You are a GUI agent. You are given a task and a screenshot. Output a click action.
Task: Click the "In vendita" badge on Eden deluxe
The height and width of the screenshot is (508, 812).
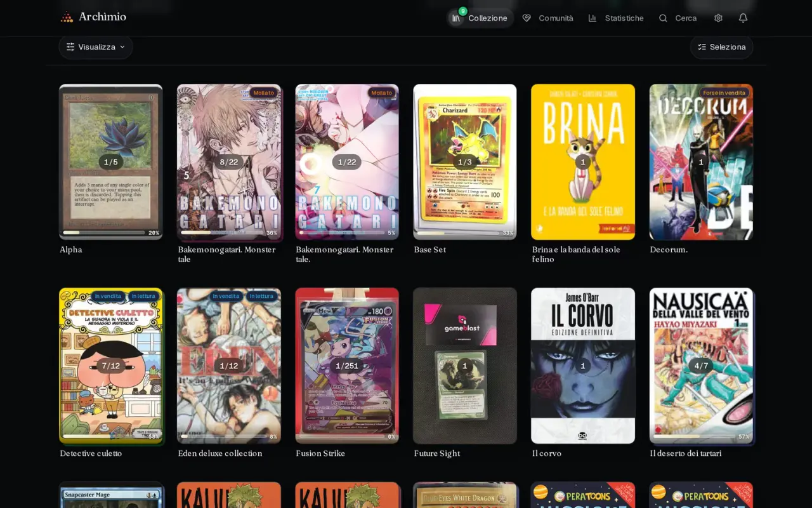pyautogui.click(x=226, y=296)
